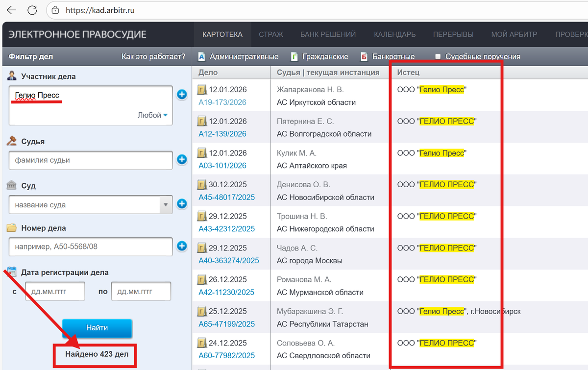Click the Дело column header
This screenshot has width=588, height=370.
[208, 73]
